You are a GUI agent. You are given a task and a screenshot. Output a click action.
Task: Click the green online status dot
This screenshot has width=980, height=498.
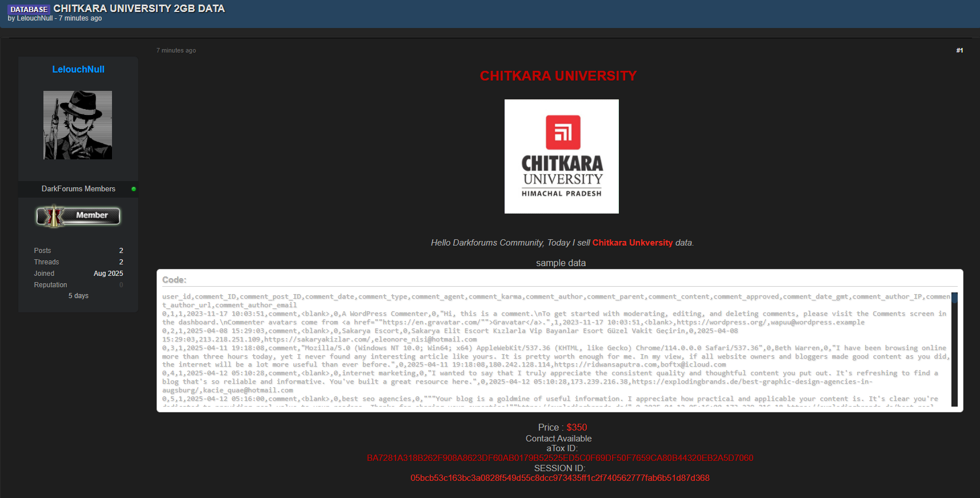(134, 189)
